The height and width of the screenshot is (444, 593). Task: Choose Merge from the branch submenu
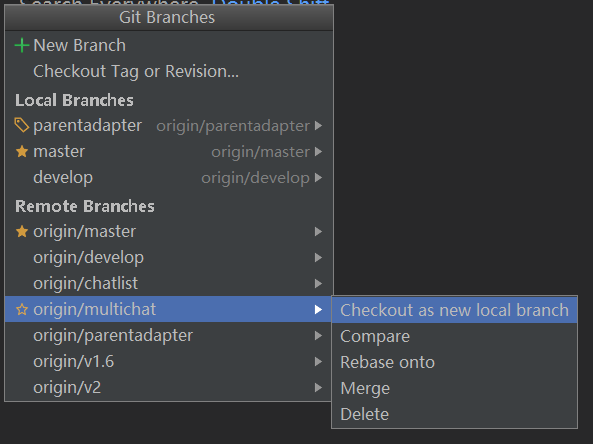[454, 388]
